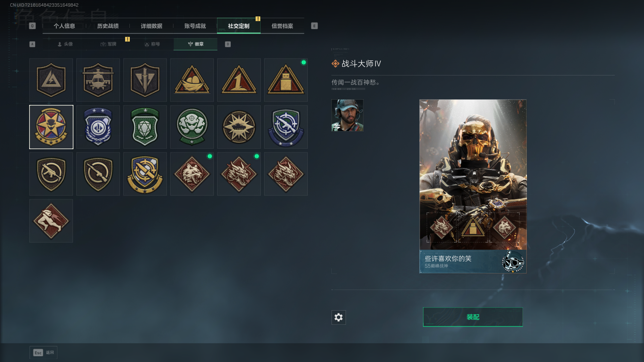Click the left dragon badge slot on card
Viewport: 644px width, 362px height.
click(441, 227)
